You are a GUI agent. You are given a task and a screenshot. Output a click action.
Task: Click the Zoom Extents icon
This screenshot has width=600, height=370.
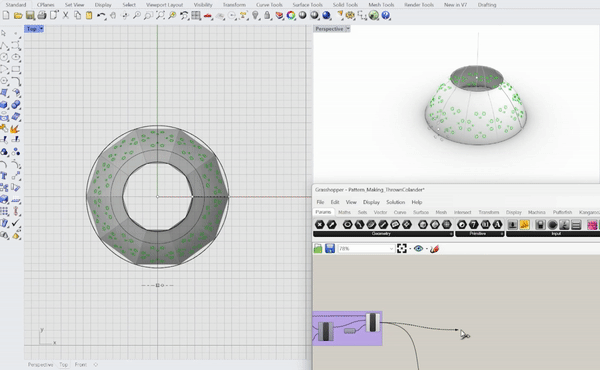(x=160, y=16)
